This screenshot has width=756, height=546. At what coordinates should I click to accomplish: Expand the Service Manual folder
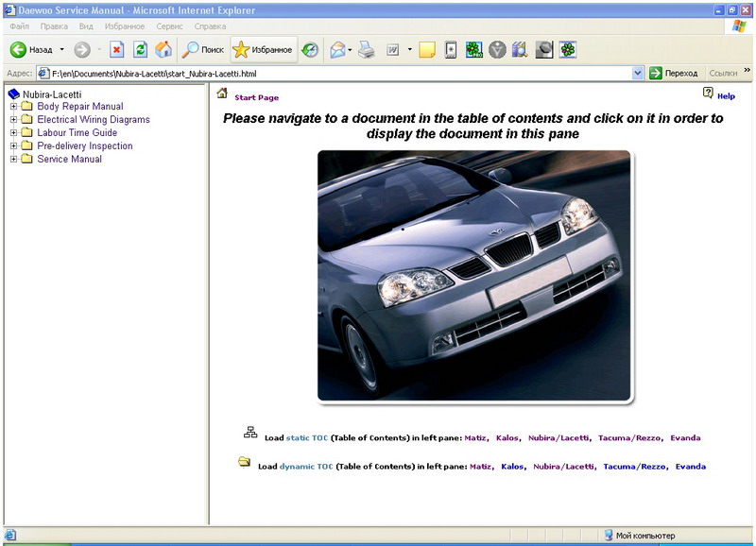[13, 159]
